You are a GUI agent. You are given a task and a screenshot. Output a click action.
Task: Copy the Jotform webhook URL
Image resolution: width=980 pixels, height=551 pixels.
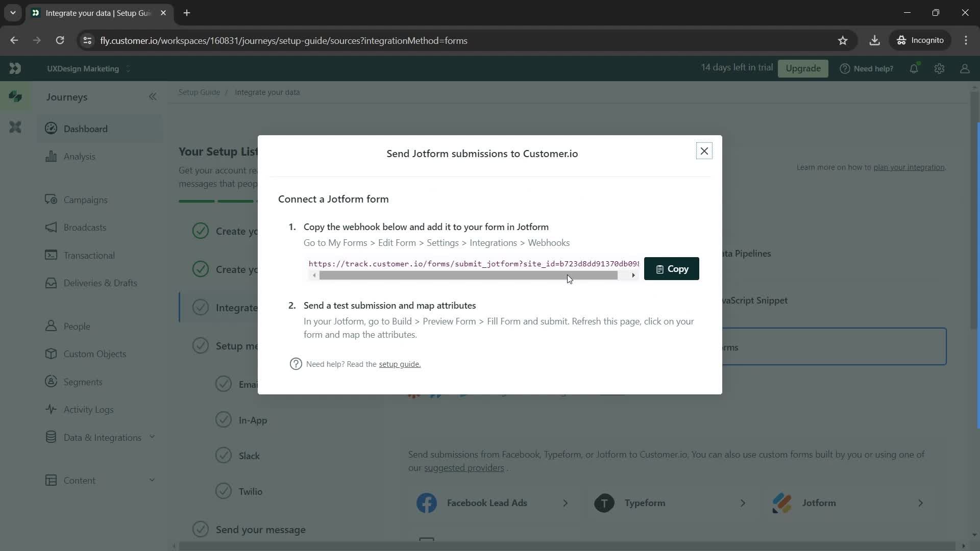click(671, 269)
